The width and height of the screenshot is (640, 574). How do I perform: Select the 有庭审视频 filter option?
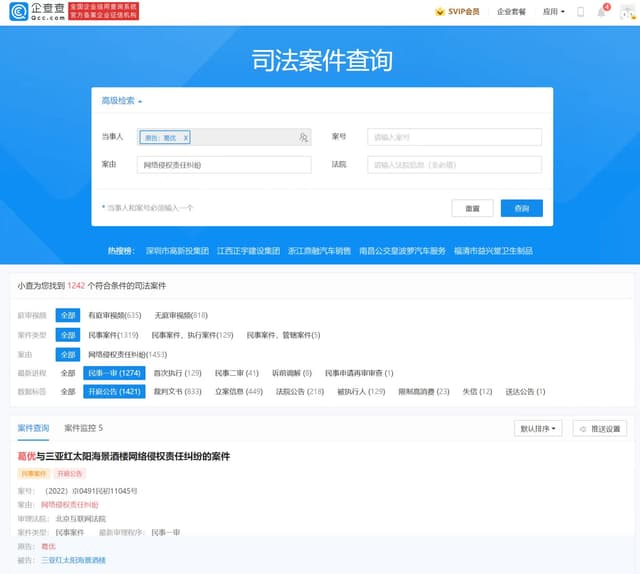pos(114,315)
